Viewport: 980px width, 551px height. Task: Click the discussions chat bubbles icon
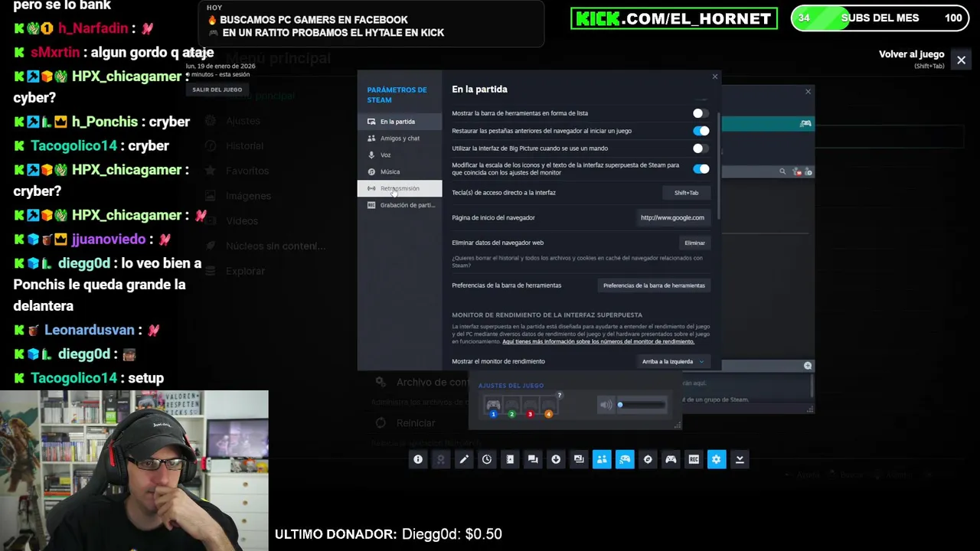(533, 459)
